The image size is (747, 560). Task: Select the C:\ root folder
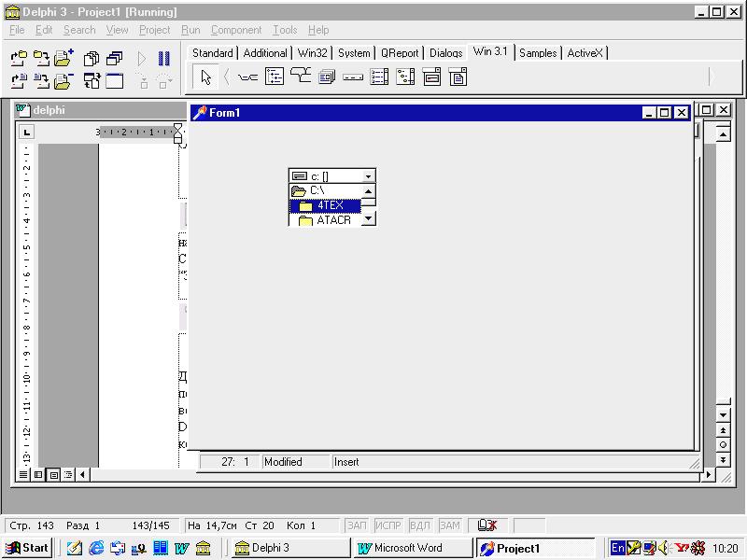325,191
